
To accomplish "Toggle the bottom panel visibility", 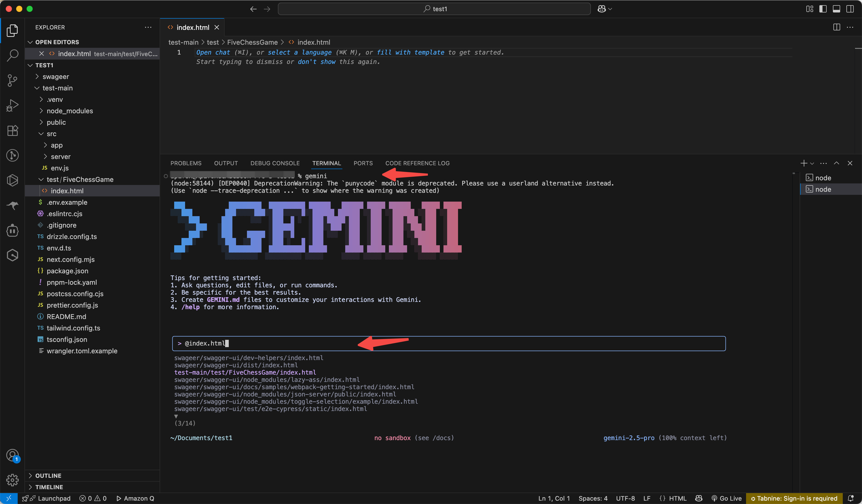I will pyautogui.click(x=836, y=9).
